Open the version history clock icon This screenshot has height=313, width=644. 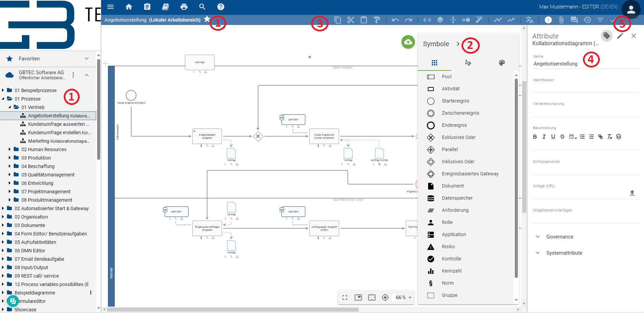(587, 20)
